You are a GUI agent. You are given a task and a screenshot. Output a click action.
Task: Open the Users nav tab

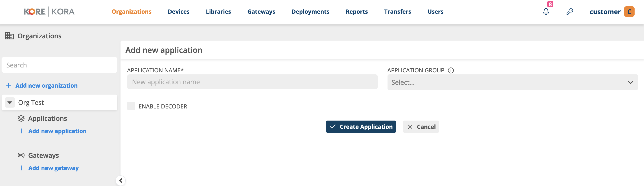[x=435, y=11]
